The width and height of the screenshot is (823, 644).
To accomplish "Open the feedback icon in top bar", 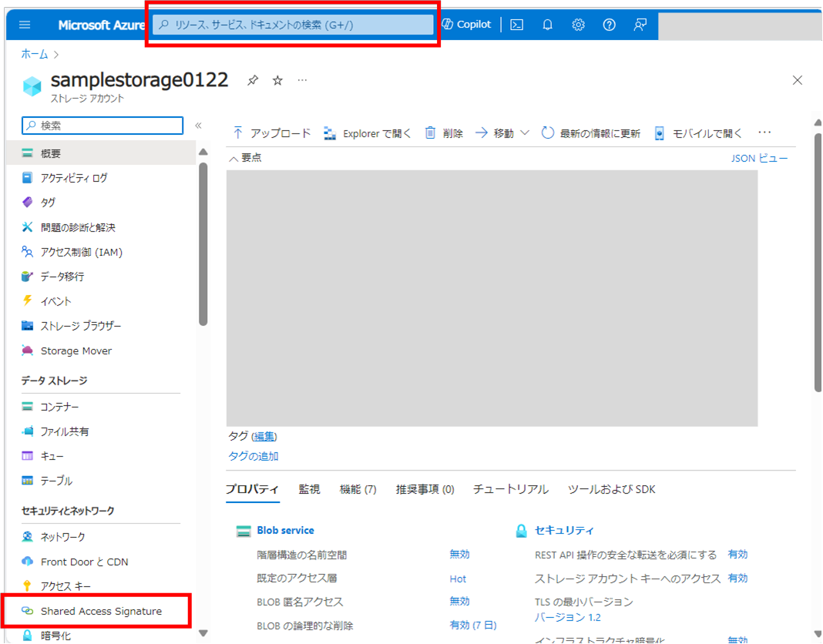I will [640, 24].
